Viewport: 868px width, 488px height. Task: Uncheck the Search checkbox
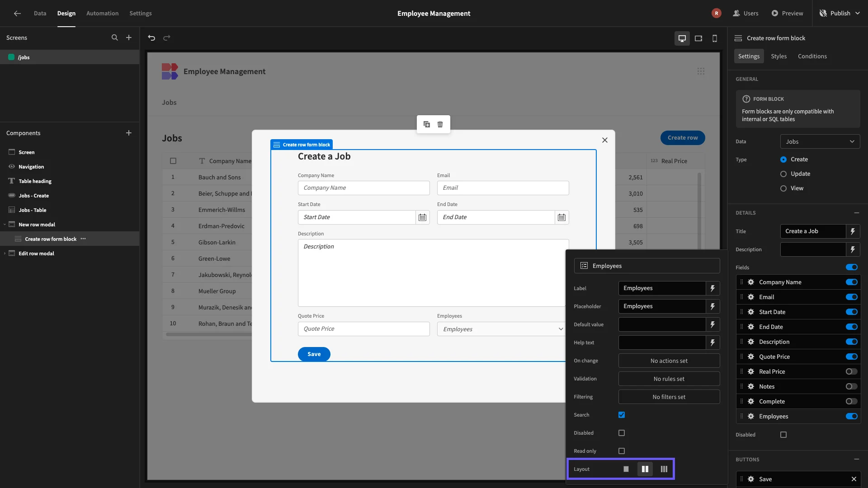[622, 415]
